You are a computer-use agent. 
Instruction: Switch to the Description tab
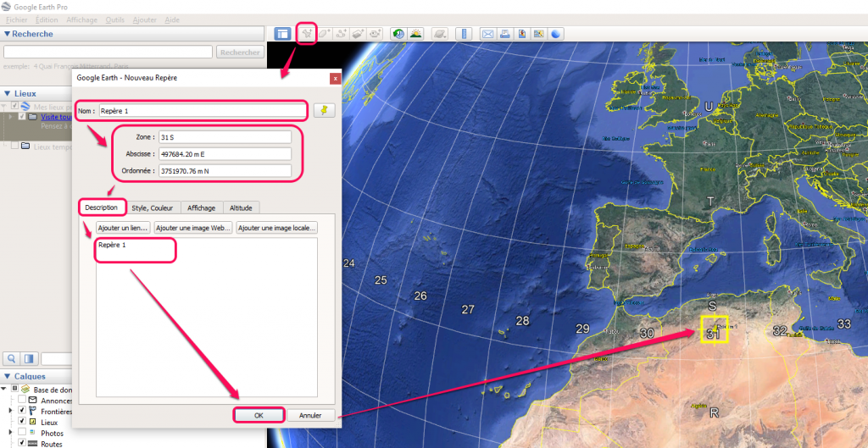(x=102, y=207)
